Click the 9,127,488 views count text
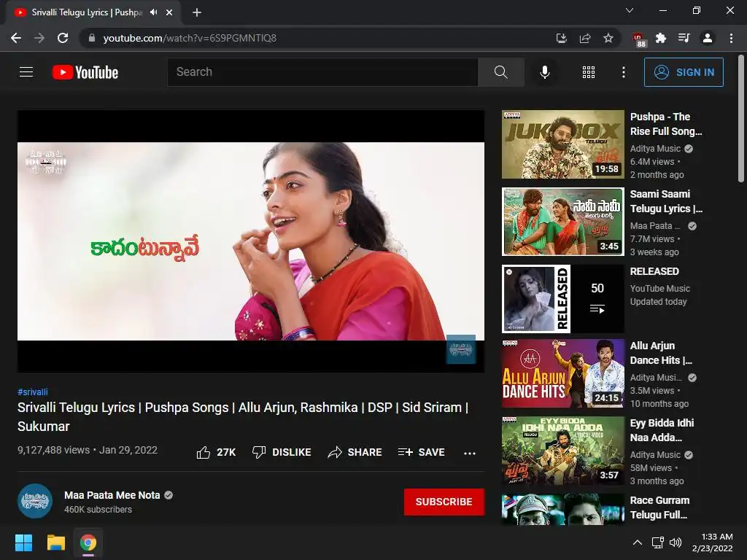Screen dimensions: 747x560 [x=53, y=450]
